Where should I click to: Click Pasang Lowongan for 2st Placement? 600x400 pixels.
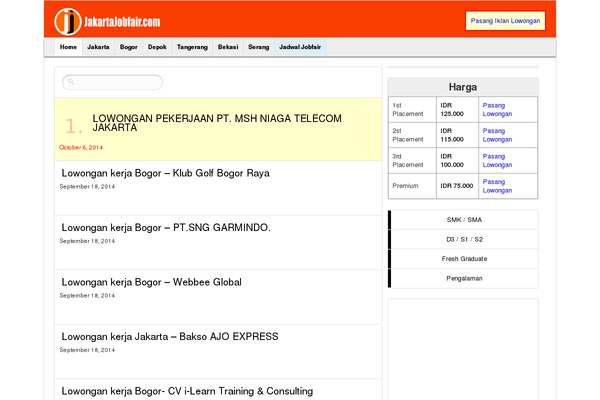click(497, 135)
